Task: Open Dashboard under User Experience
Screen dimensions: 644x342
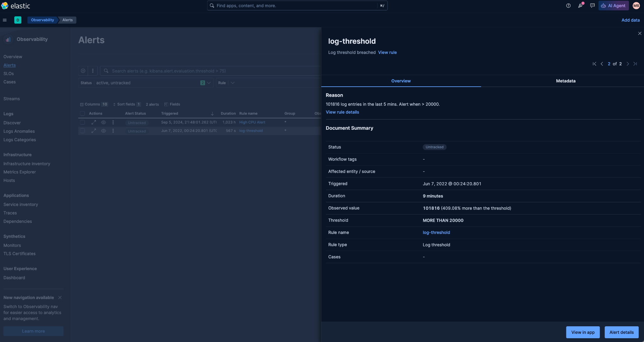Action: (x=14, y=278)
